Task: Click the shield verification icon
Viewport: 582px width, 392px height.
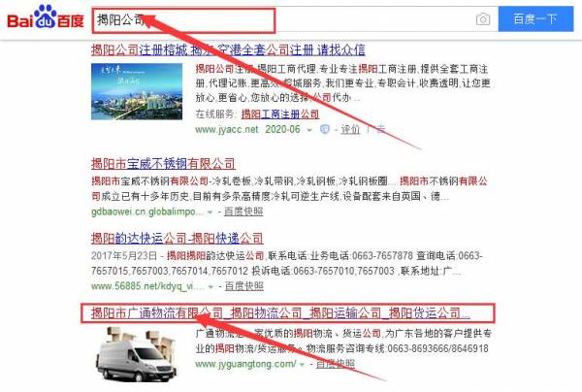Action: click(325, 130)
